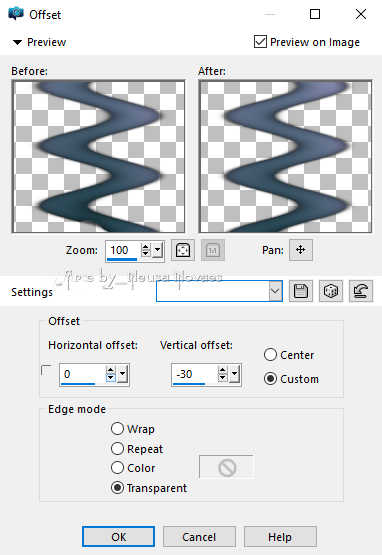382x555 pixels.
Task: Randomize parameters with the dice icon
Action: point(331,291)
